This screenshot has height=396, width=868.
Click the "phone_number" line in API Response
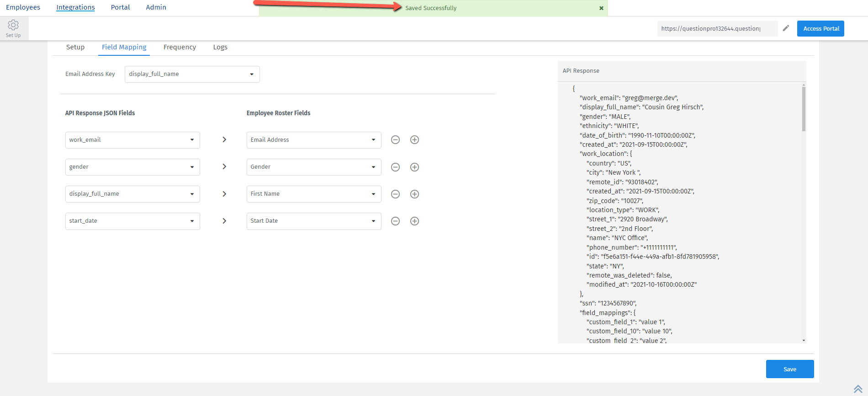click(631, 247)
